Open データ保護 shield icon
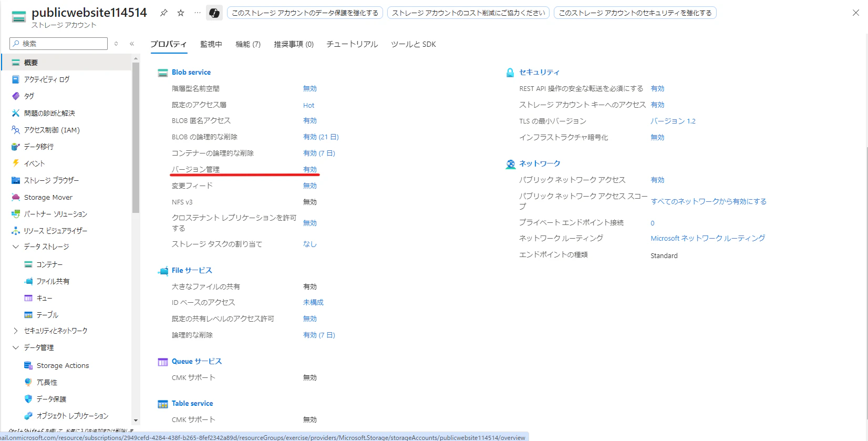The height and width of the screenshot is (441, 868). (x=28, y=399)
